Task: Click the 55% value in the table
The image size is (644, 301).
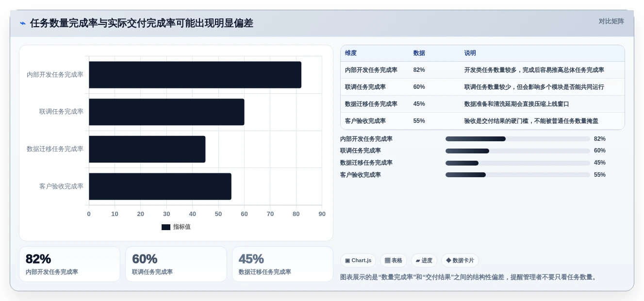Action: coord(419,121)
